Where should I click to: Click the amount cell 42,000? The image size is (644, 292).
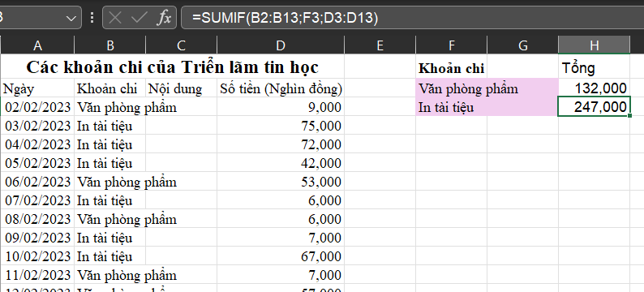click(281, 163)
